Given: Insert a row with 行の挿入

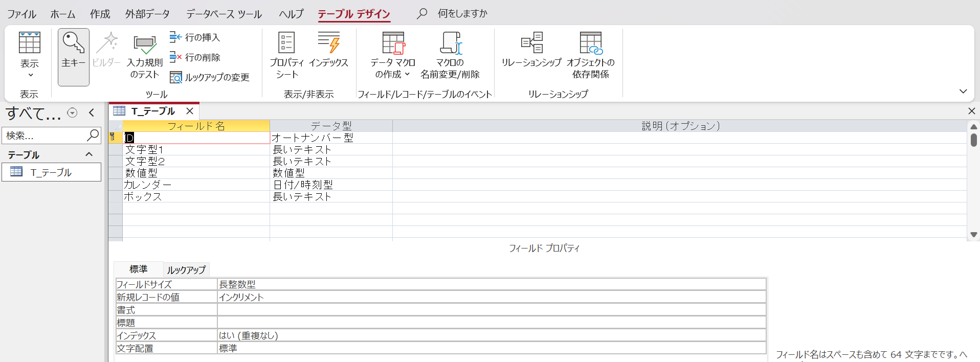Looking at the screenshot, I should tap(195, 37).
